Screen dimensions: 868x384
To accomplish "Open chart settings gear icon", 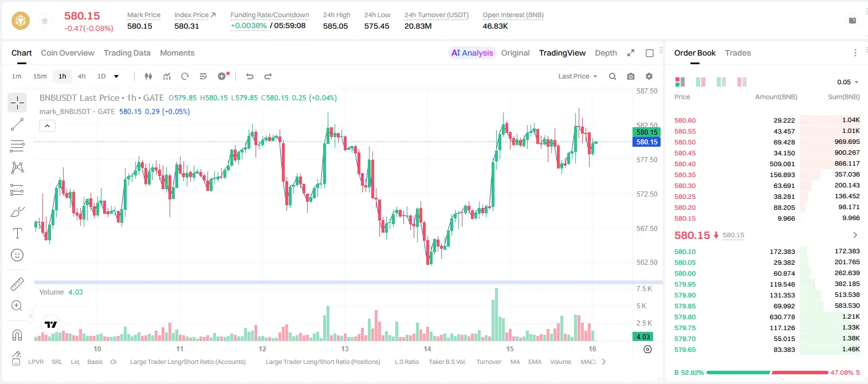I will 649,76.
